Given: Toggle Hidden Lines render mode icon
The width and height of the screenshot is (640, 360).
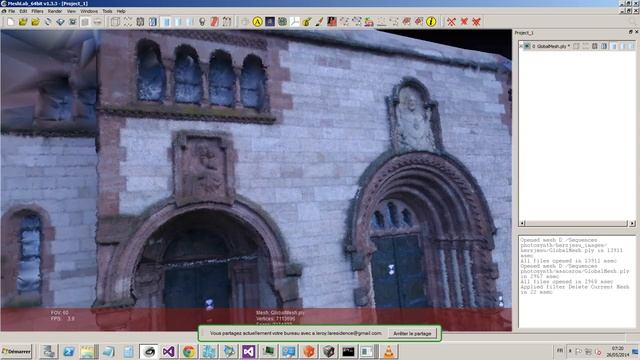Looking at the screenshot, I should tap(153, 22).
